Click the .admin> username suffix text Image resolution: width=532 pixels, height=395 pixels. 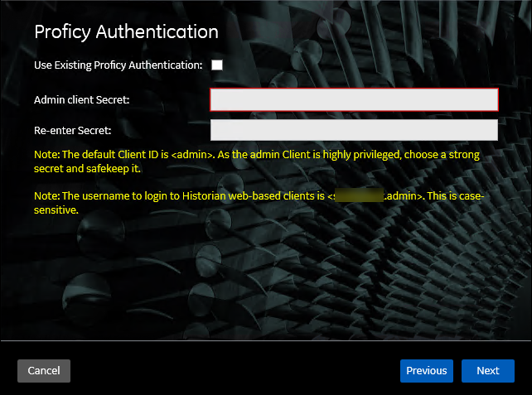[x=404, y=196]
